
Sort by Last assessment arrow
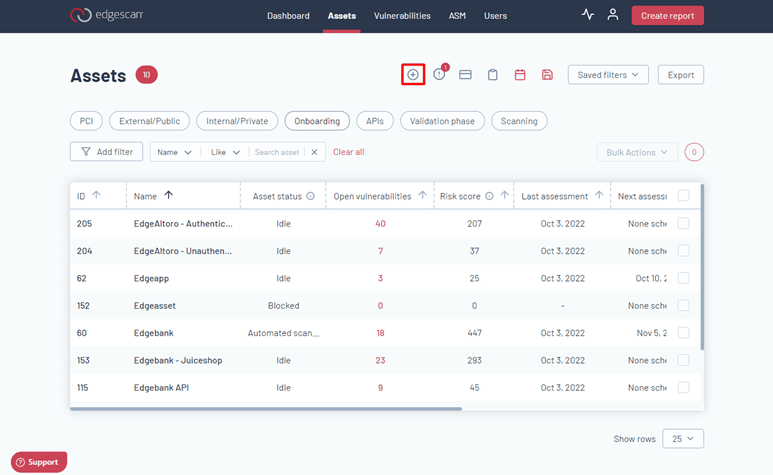(x=599, y=195)
